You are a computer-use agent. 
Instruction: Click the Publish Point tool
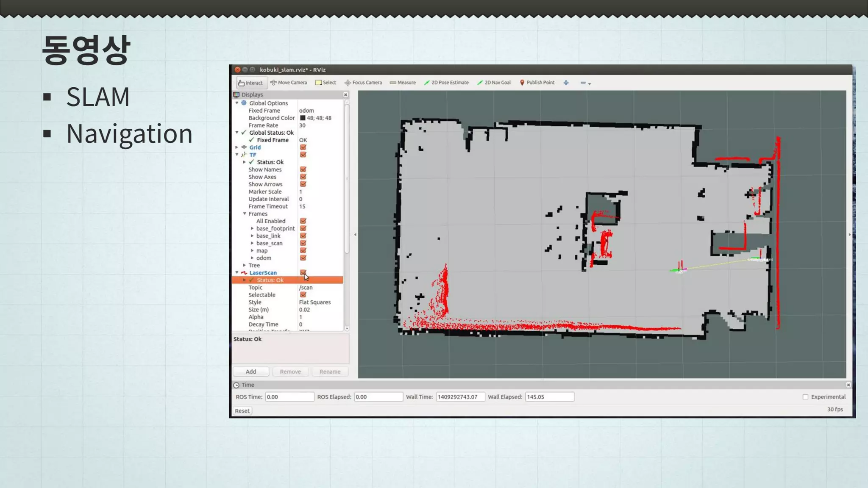point(537,83)
